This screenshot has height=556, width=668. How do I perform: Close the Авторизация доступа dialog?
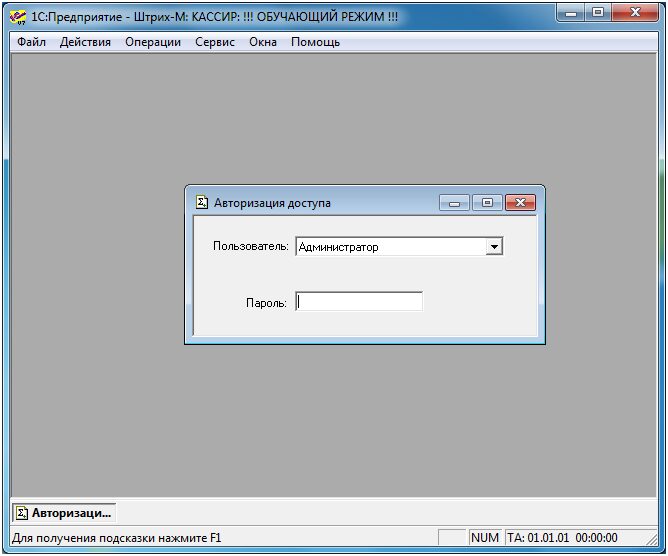point(520,202)
